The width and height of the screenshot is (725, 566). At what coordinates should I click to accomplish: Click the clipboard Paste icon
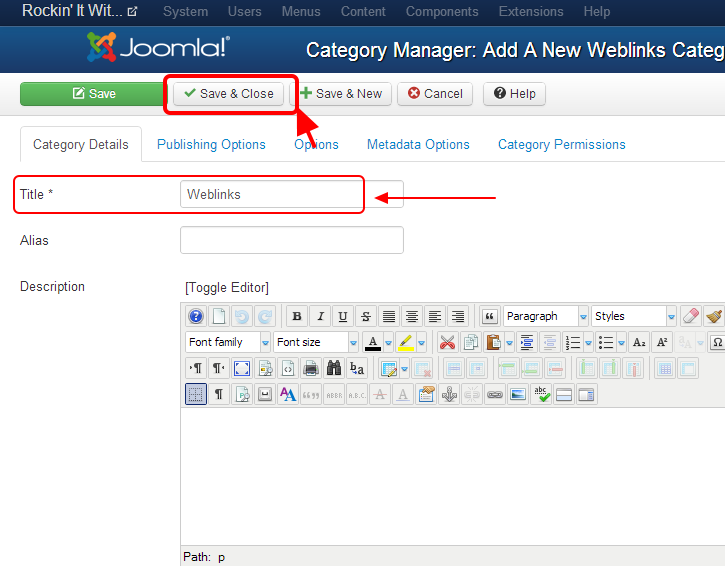493,343
